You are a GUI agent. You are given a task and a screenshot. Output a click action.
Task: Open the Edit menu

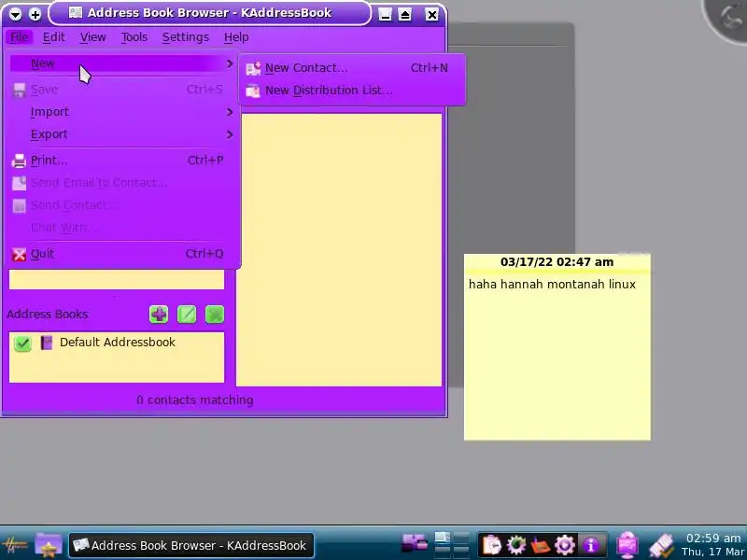[x=53, y=36]
